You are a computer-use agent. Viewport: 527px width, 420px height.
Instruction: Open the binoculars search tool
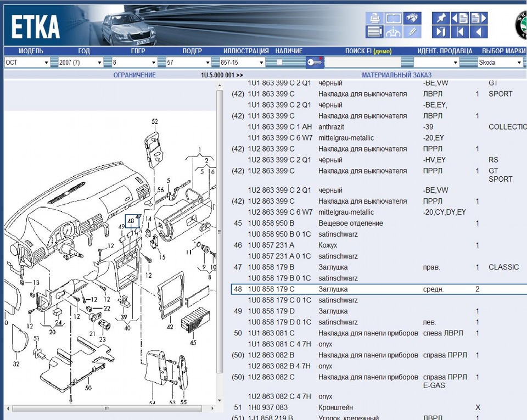[412, 18]
